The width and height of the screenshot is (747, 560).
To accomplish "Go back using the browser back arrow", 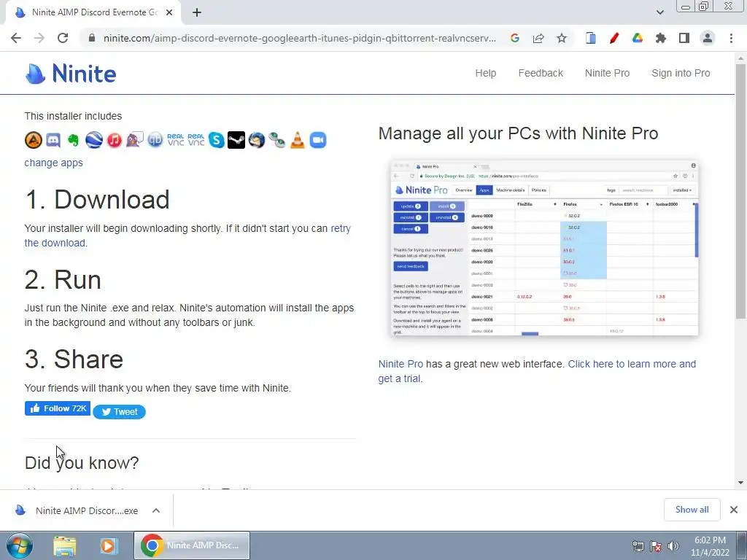I will [16, 38].
